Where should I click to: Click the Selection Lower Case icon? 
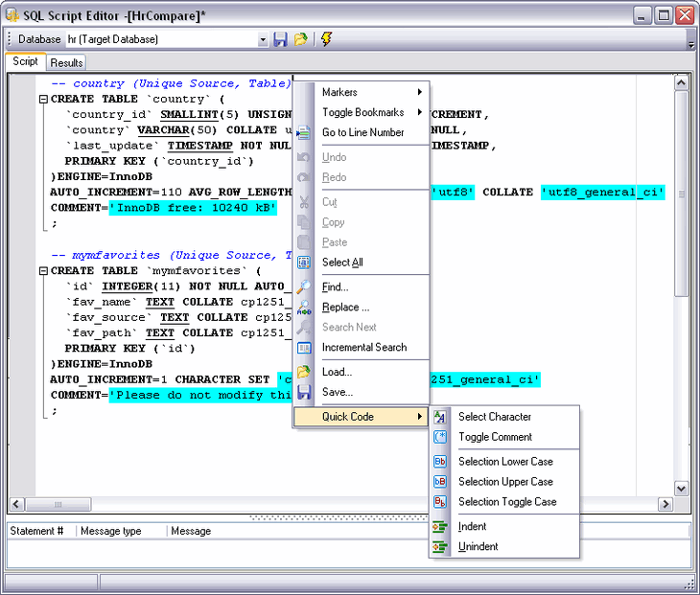pyautogui.click(x=440, y=462)
